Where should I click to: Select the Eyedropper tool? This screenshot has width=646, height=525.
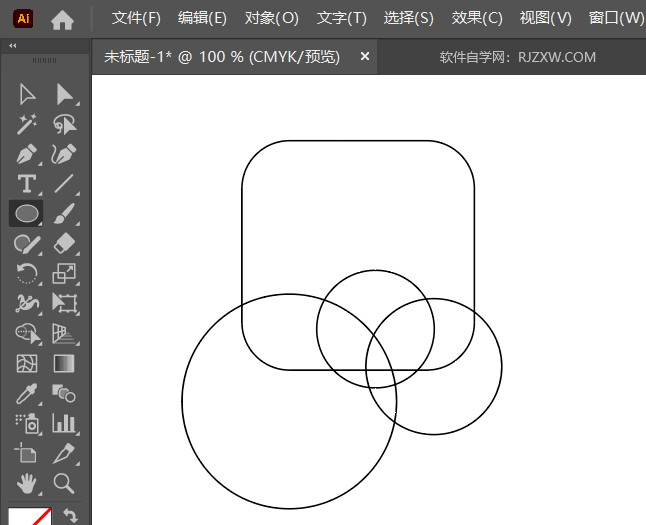point(27,394)
